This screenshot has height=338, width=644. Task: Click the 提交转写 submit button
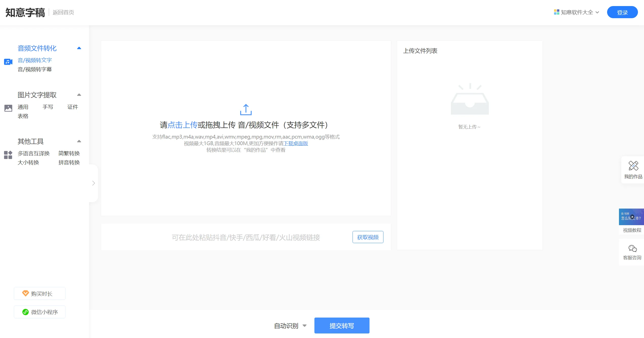341,326
